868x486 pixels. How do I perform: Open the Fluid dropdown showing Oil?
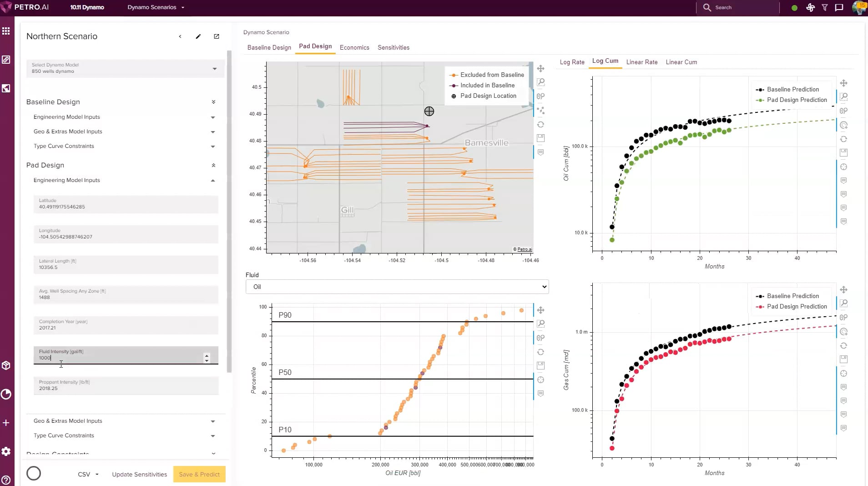(397, 287)
